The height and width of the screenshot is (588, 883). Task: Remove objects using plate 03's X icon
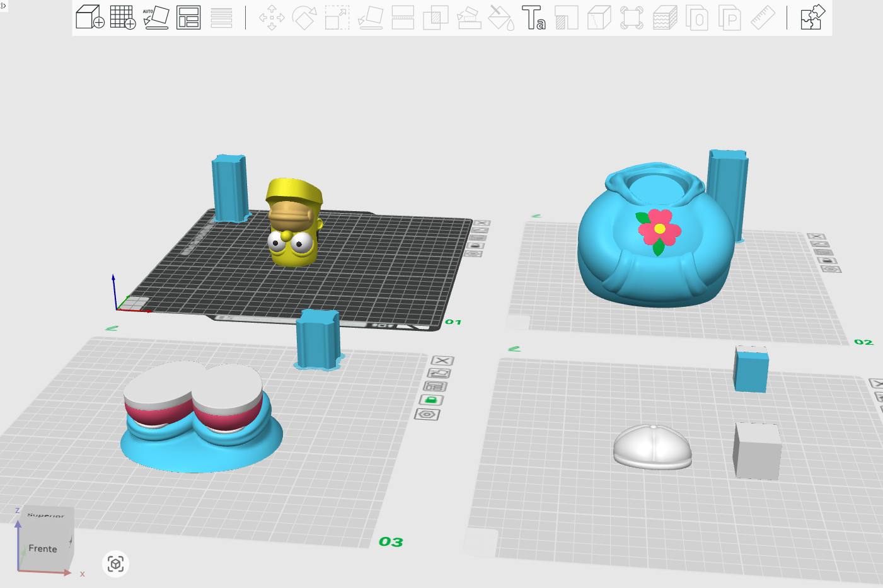[x=442, y=360]
